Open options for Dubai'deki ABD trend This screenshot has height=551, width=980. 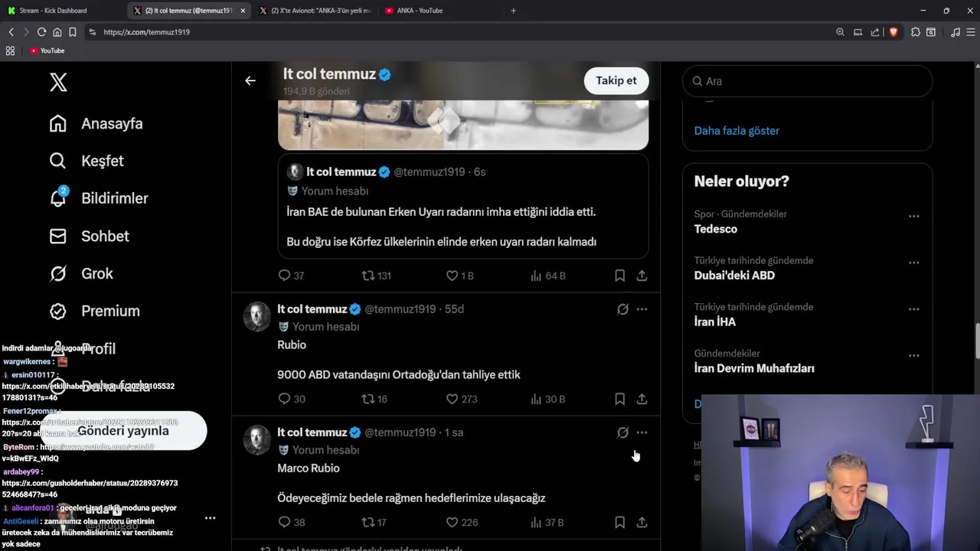click(913, 262)
